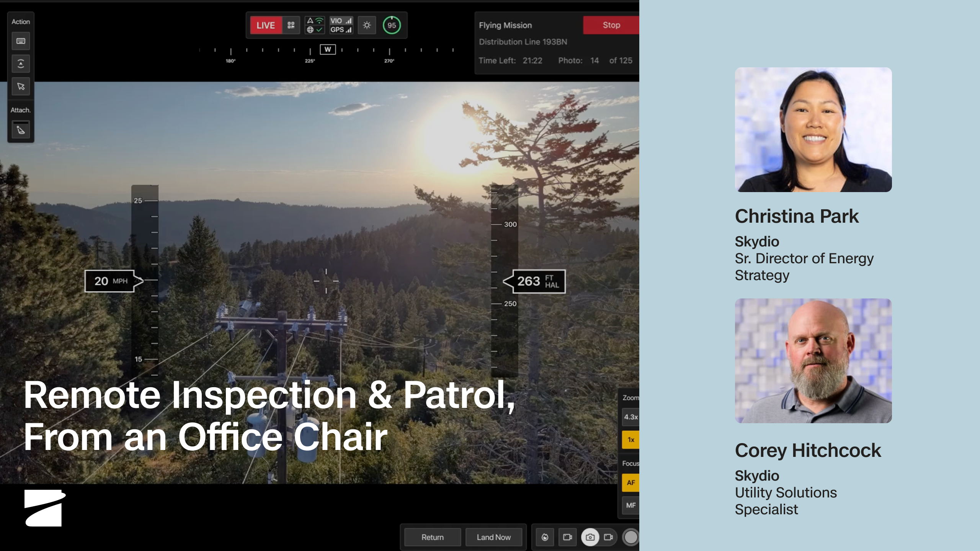Viewport: 980px width, 551px height.
Task: Click the Return button
Action: (433, 537)
